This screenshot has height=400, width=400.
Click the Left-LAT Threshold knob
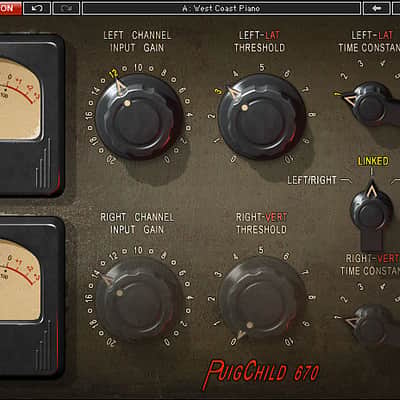[261, 117]
